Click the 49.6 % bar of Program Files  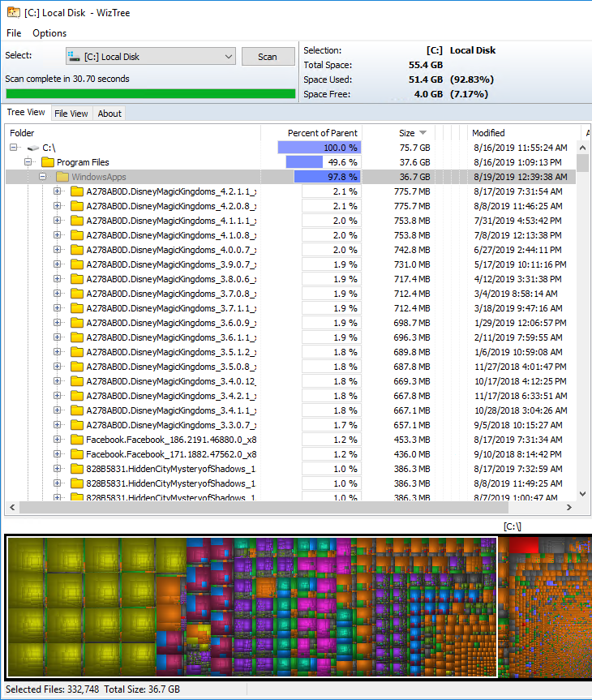(x=324, y=162)
